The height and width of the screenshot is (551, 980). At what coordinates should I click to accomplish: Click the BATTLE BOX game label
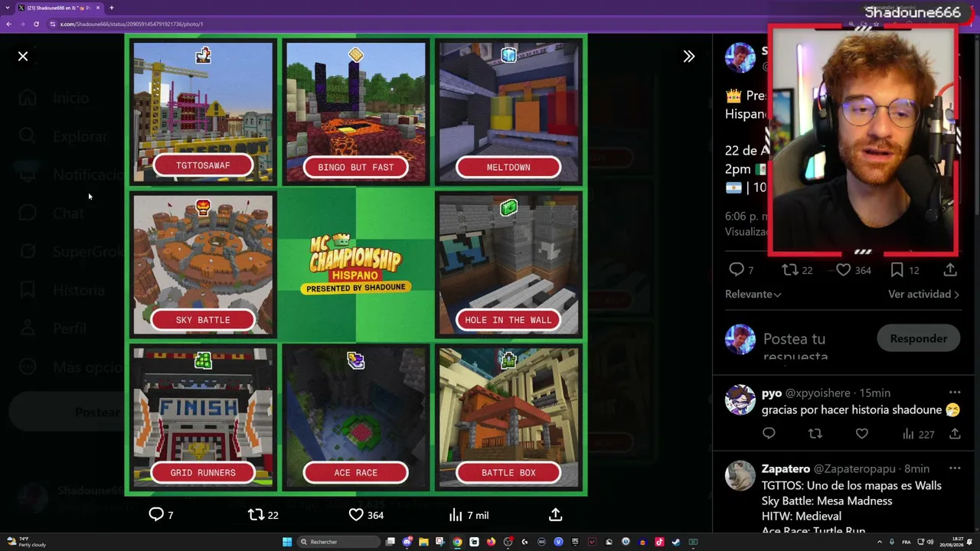pos(508,472)
